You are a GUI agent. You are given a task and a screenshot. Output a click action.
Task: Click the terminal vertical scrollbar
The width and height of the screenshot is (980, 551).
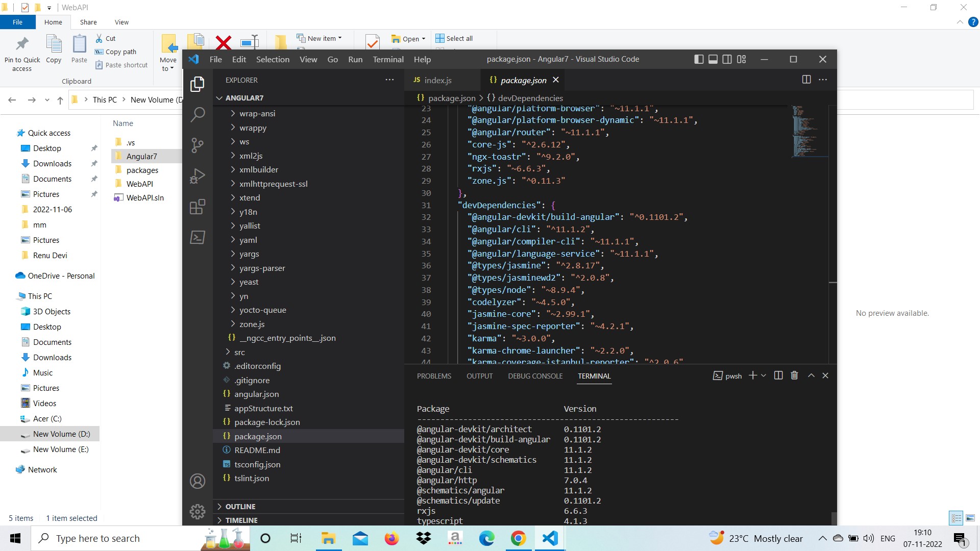834,518
